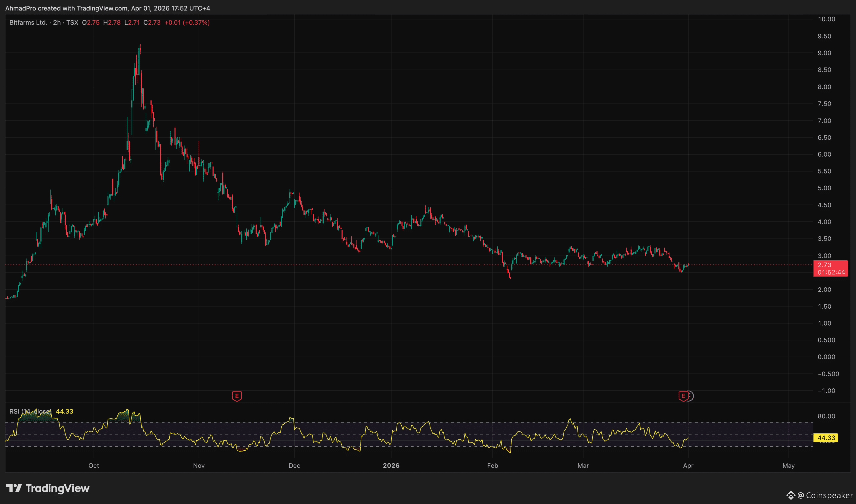This screenshot has height=504, width=856.
Task: Click the May label on time axis
Action: (788, 465)
